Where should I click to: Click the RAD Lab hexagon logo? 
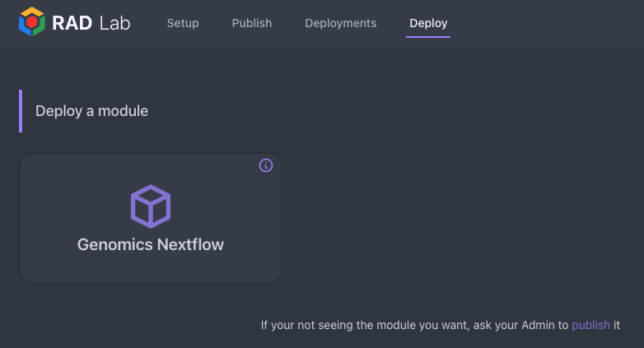coord(31,21)
